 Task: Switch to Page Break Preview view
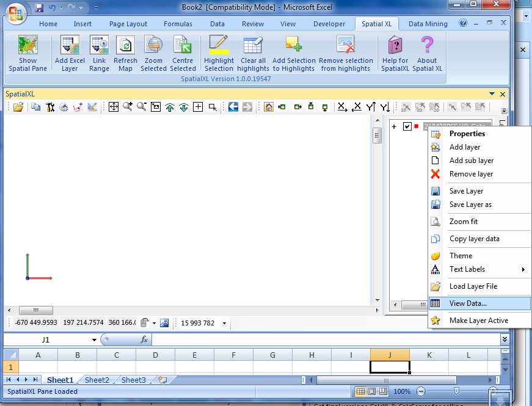point(384,391)
